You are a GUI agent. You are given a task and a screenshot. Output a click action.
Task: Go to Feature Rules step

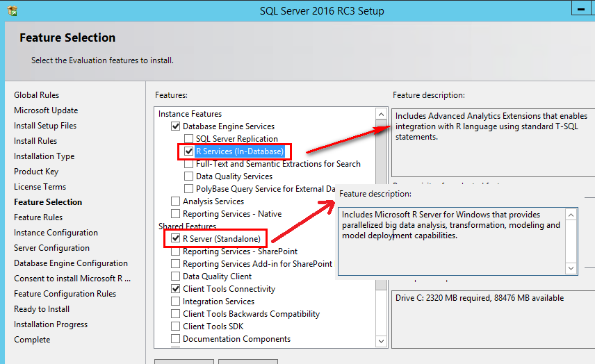point(38,217)
